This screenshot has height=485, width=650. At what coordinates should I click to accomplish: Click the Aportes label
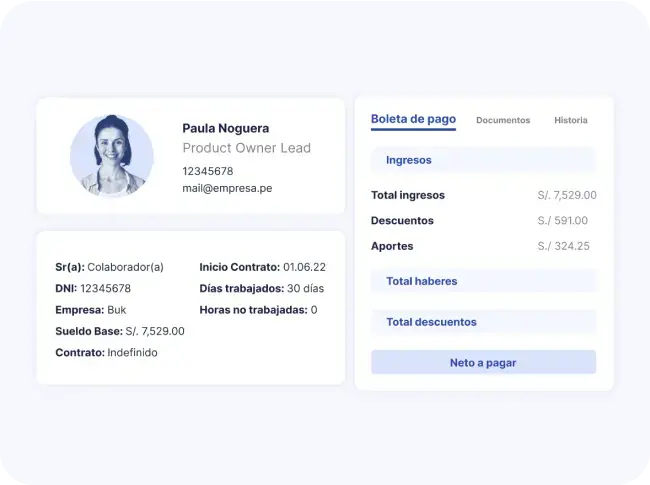[392, 246]
